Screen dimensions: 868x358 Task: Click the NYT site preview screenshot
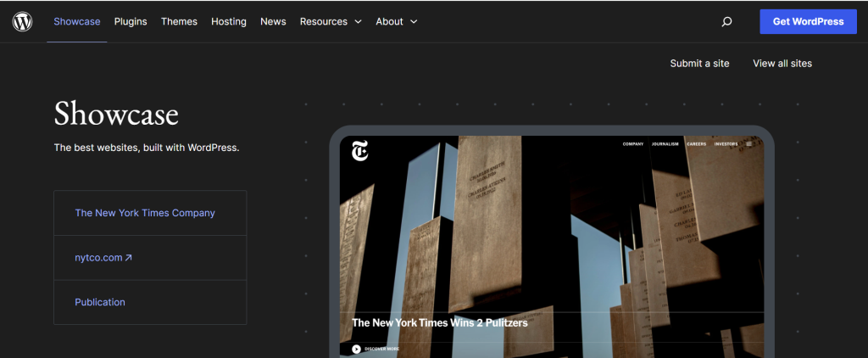551,247
